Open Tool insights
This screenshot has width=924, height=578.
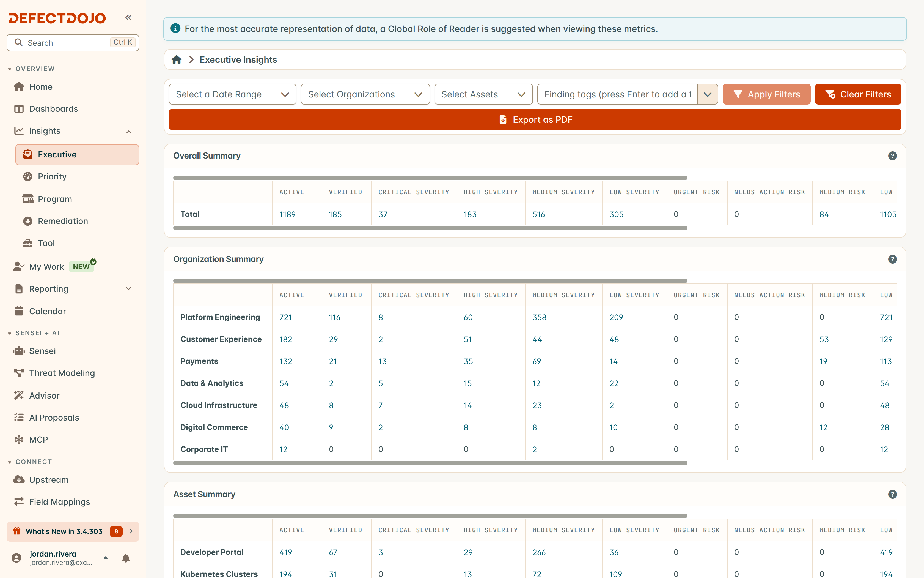pyautogui.click(x=77, y=243)
